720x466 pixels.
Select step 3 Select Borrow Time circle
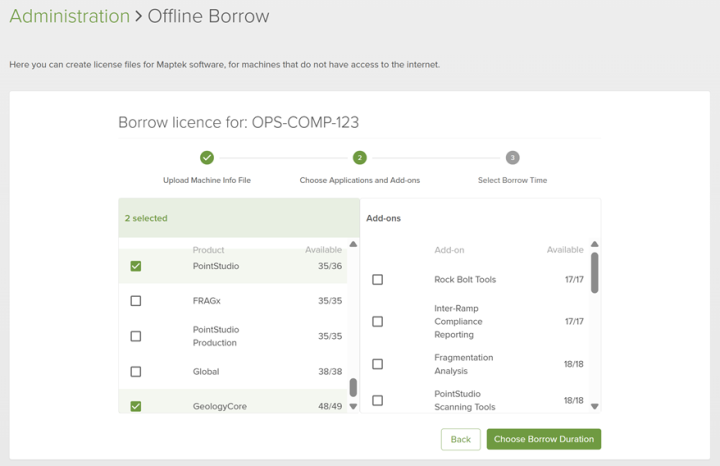coord(512,158)
